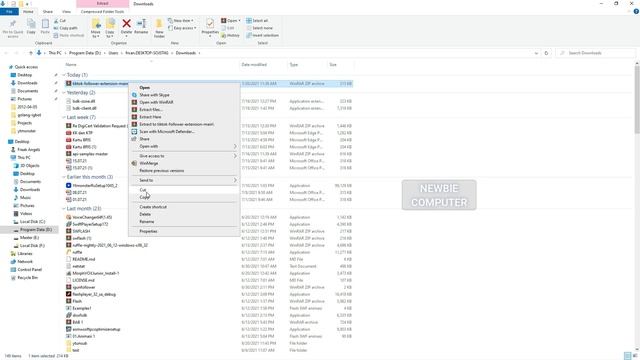
Task: Collapse the Last week (7) group
Action: (x=64, y=118)
